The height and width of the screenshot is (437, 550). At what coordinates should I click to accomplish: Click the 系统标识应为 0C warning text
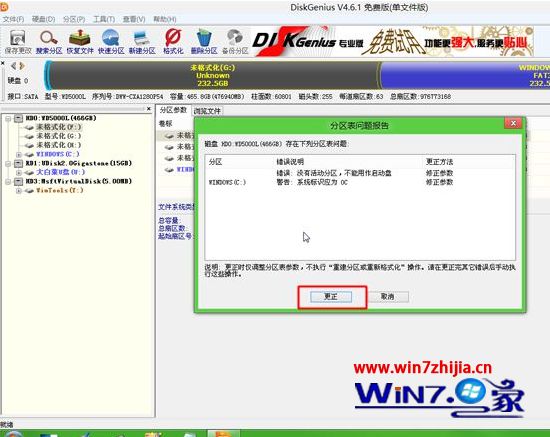pyautogui.click(x=312, y=182)
